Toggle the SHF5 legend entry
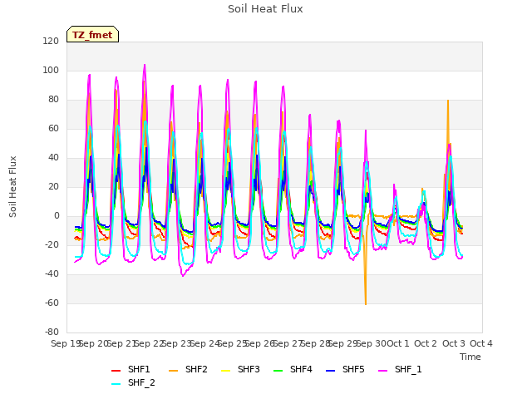The height and width of the screenshot is (399, 532). (345, 369)
